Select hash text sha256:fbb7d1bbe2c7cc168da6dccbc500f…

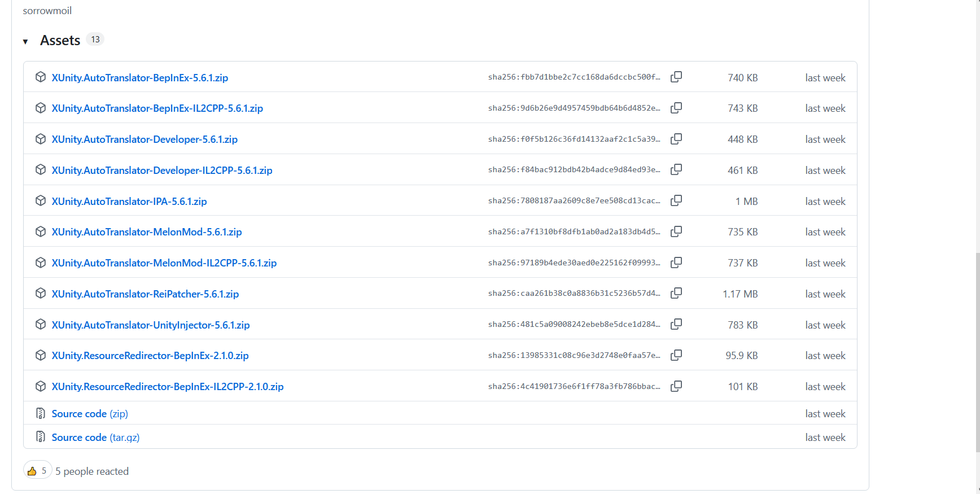click(x=574, y=77)
